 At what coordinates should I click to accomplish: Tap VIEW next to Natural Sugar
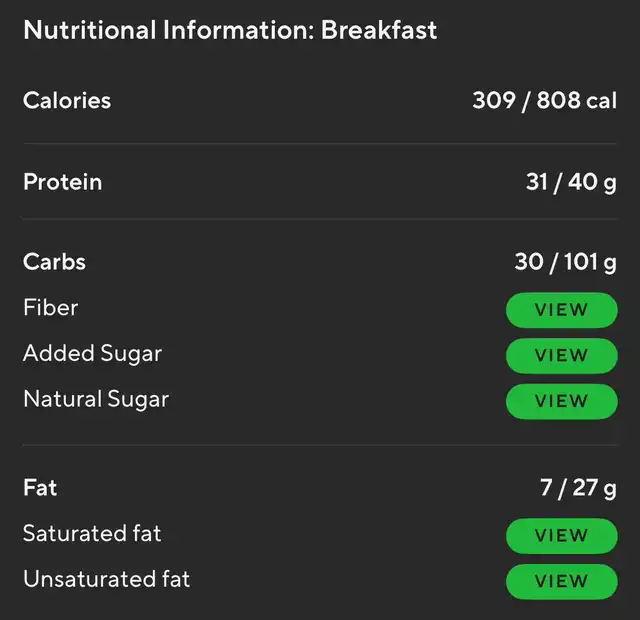562,401
